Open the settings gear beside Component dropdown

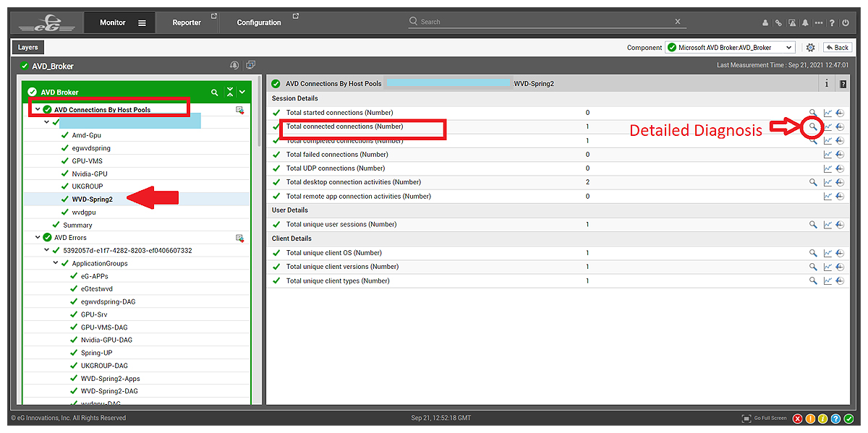pos(810,48)
